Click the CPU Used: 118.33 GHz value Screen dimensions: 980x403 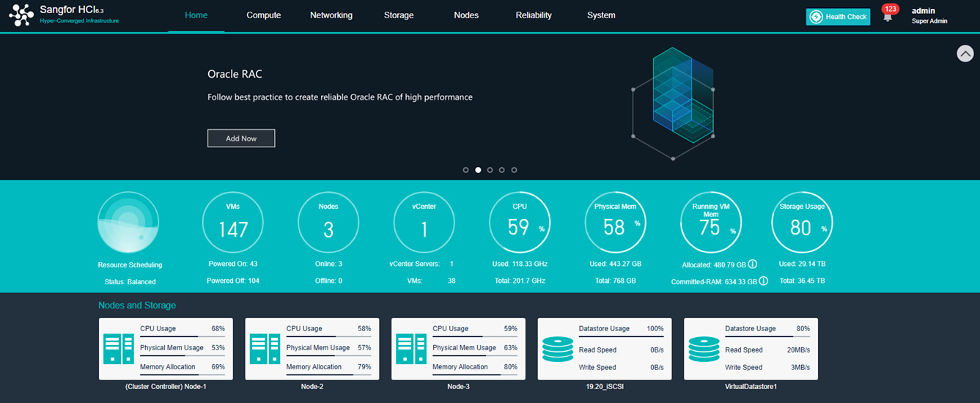520,264
